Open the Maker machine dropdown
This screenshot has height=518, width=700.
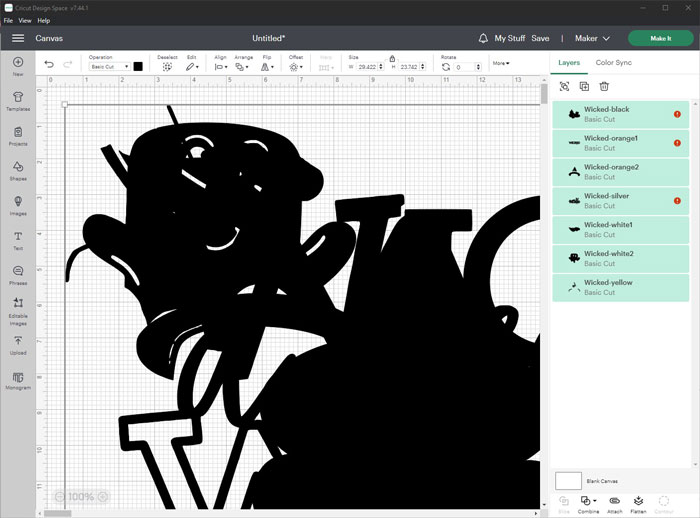[x=592, y=38]
